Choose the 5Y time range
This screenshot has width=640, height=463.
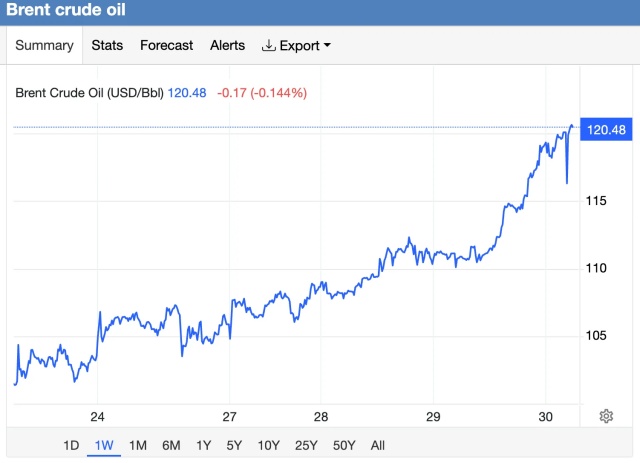click(234, 445)
